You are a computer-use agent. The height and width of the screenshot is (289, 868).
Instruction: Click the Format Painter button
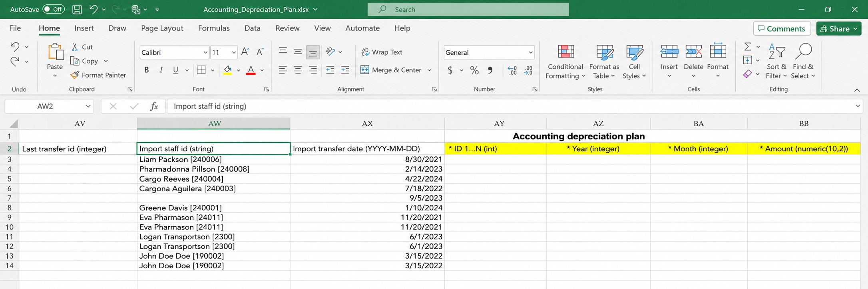point(98,75)
